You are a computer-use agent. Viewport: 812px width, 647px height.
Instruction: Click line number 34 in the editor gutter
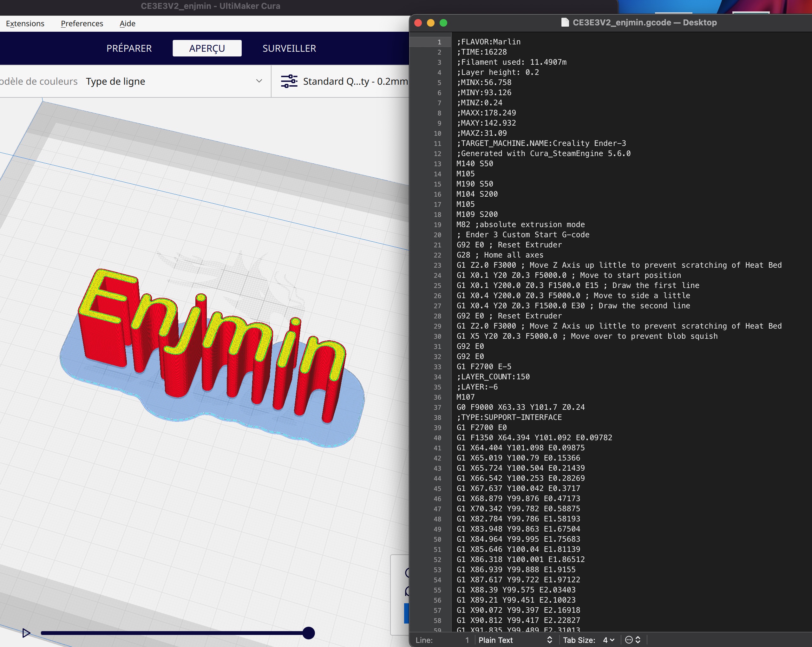point(437,377)
